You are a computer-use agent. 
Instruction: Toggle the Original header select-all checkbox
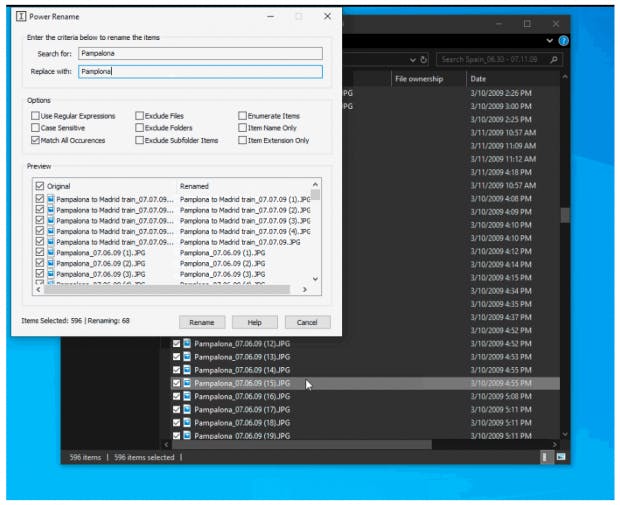point(40,186)
